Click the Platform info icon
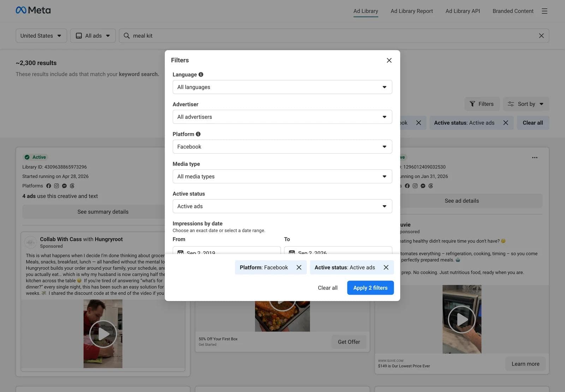 (198, 134)
